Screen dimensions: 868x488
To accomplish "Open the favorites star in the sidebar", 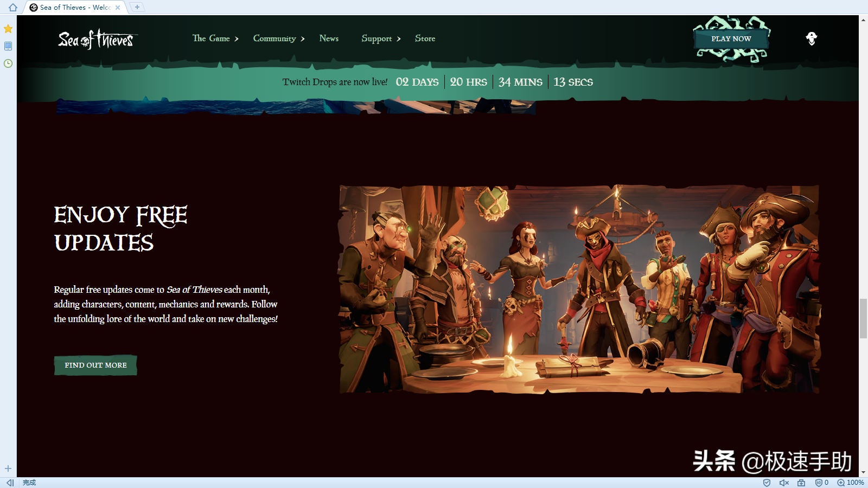I will [8, 29].
